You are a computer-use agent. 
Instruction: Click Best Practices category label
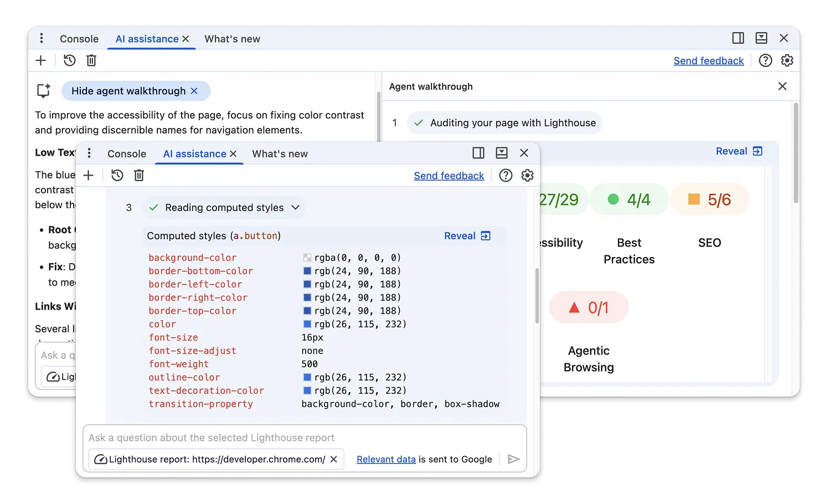click(x=629, y=251)
